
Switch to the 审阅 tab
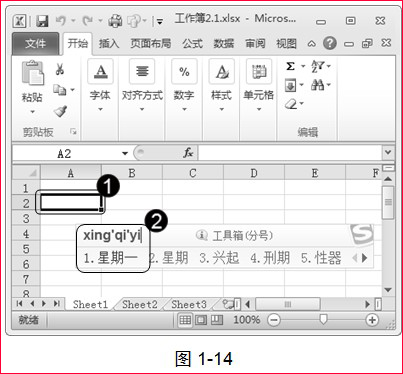pos(255,44)
